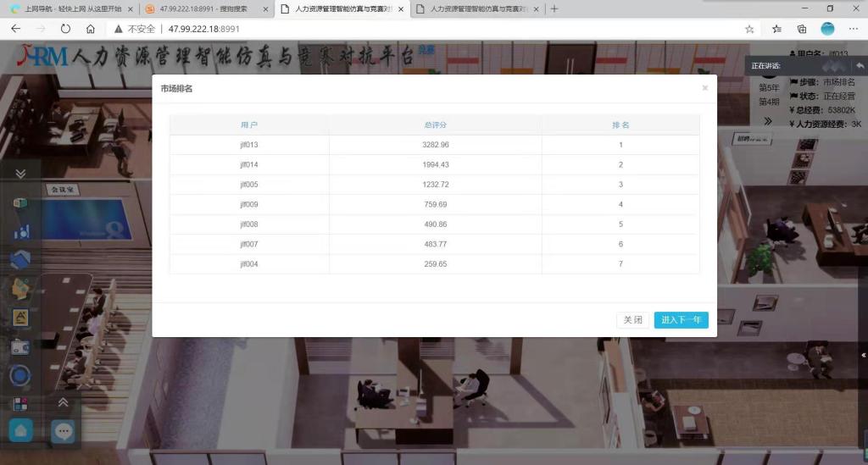
Task: Open the home icon in the left sidebar
Action: coord(22,431)
